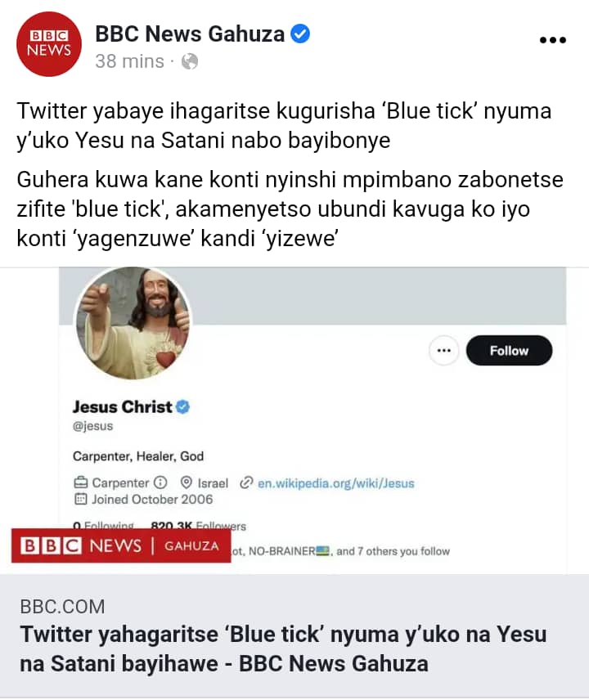589x700 pixels.
Task: Open the BBC News red profile logo
Action: point(48,44)
